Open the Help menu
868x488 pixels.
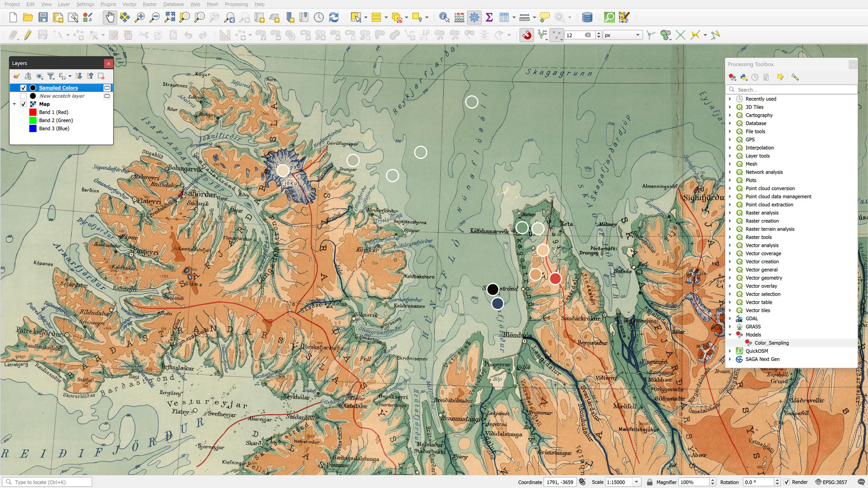(260, 4)
